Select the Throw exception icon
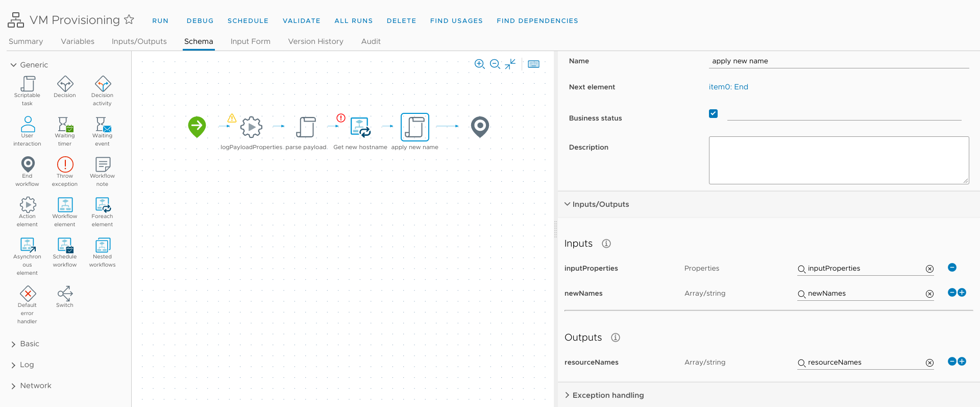The width and height of the screenshot is (980, 407). pyautogui.click(x=65, y=164)
